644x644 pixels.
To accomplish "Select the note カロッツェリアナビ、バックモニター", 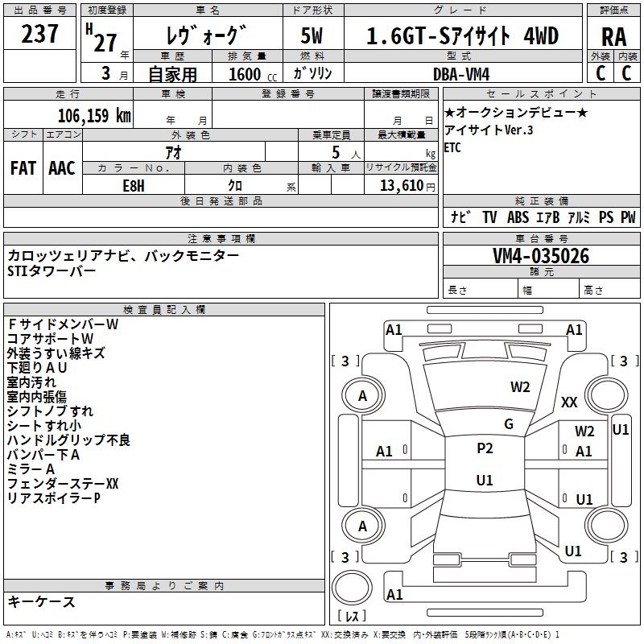I will tap(123, 256).
